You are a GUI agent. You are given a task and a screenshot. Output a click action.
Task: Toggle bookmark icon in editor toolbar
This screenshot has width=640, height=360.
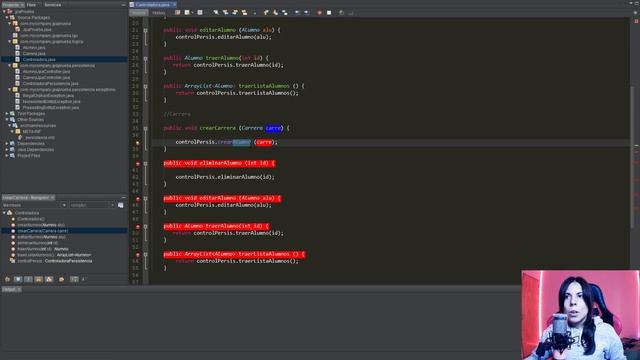[x=285, y=13]
